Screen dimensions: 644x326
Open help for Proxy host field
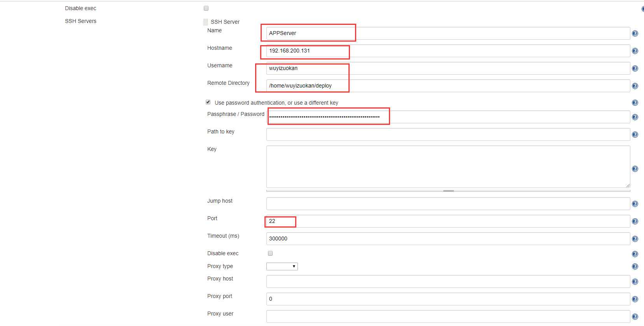click(635, 282)
